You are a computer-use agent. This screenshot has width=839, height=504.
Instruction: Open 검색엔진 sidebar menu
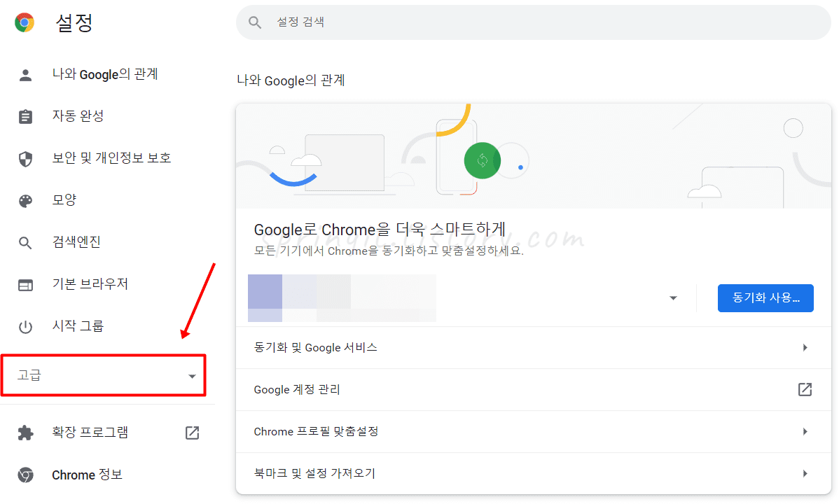76,241
